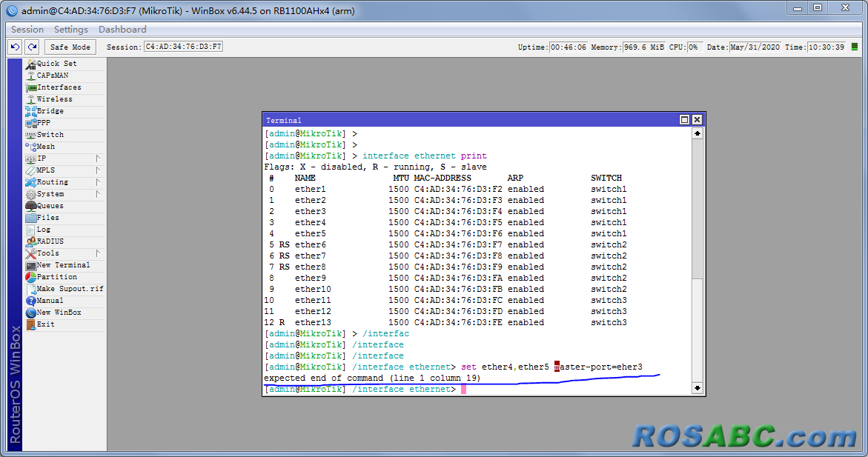Expand the MPLS submenu arrow
Viewport: 868px width, 457px height.
[98, 170]
